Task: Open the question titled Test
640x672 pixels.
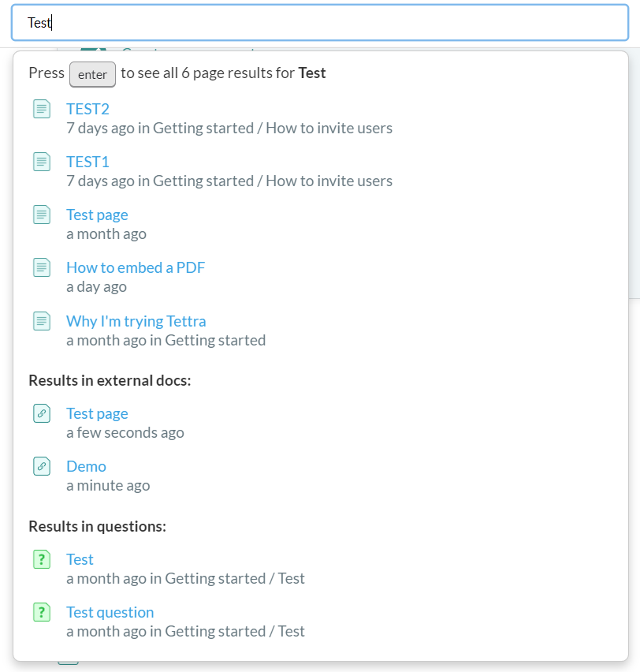Action: tap(80, 559)
